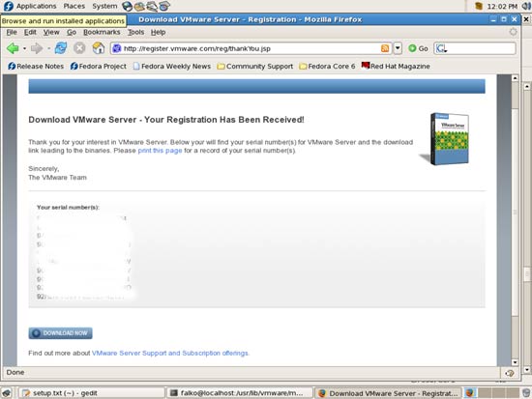The width and height of the screenshot is (532, 399).
Task: Switch to Download VMware Server taskbar window
Action: coord(388,393)
